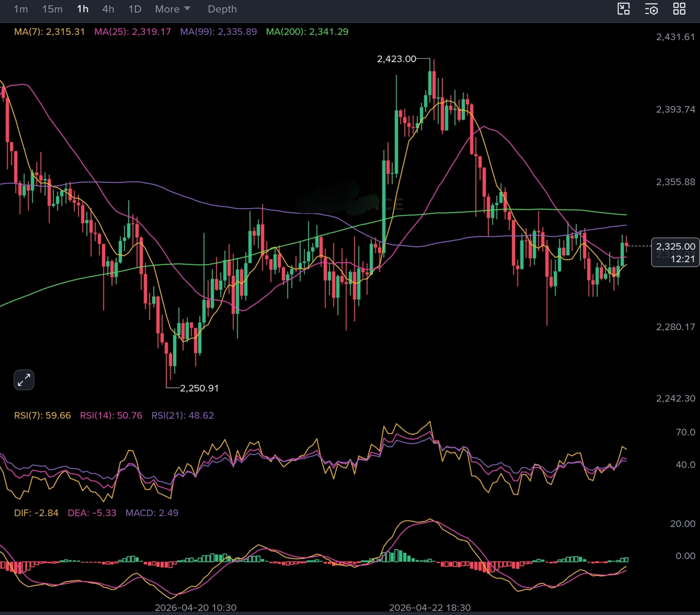Image resolution: width=700 pixels, height=615 pixels.
Task: Click the current price tag 2,325.00
Action: point(675,247)
